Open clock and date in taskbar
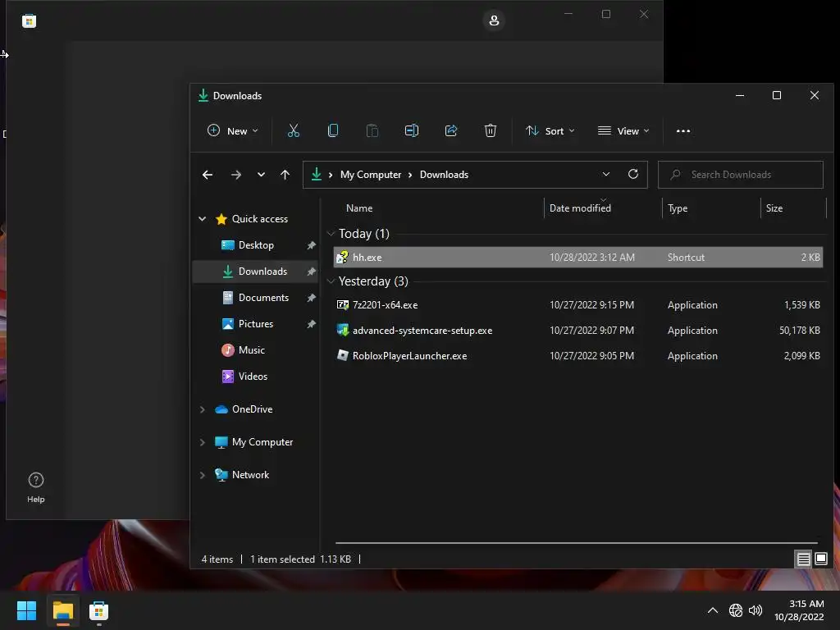Viewport: 840px width, 630px height. [x=799, y=610]
